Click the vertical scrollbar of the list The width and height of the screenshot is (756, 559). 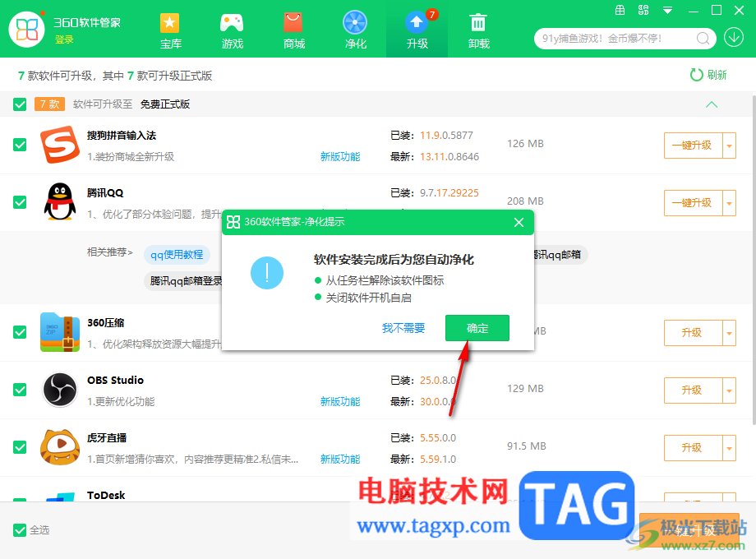pos(754,261)
